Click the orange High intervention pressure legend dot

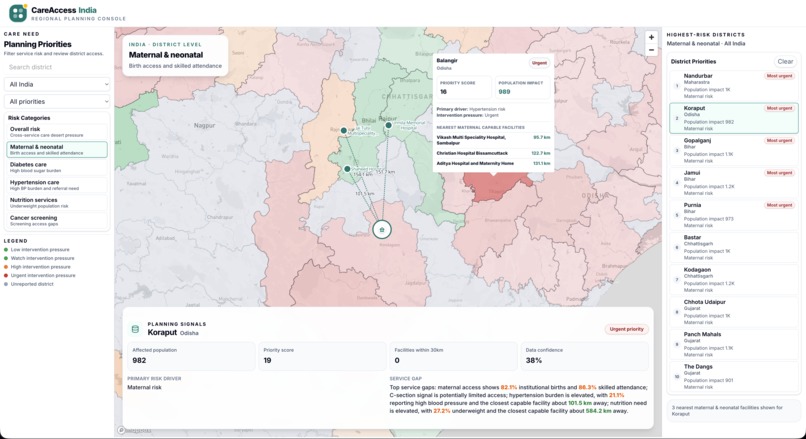coord(6,267)
